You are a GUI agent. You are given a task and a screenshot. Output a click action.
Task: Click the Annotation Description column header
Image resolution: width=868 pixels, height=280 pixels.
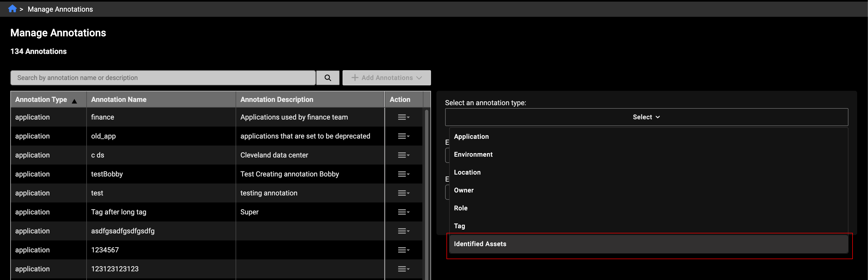(x=277, y=100)
